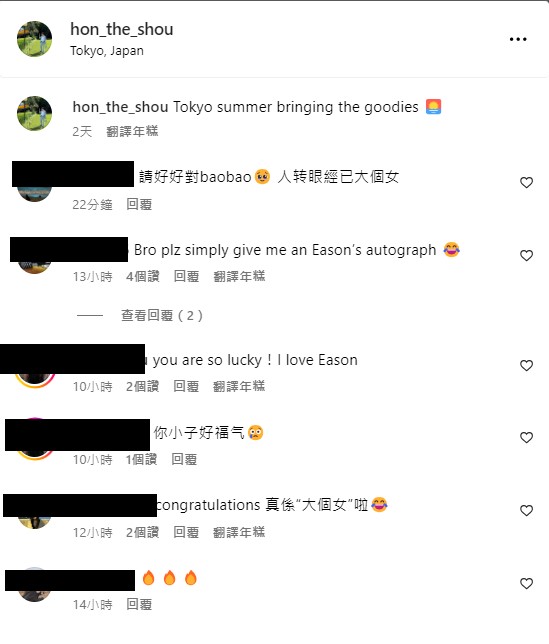Image resolution: width=549 pixels, height=644 pixels.
Task: Expand 查看回覆 (2) replies
Action: tap(162, 315)
